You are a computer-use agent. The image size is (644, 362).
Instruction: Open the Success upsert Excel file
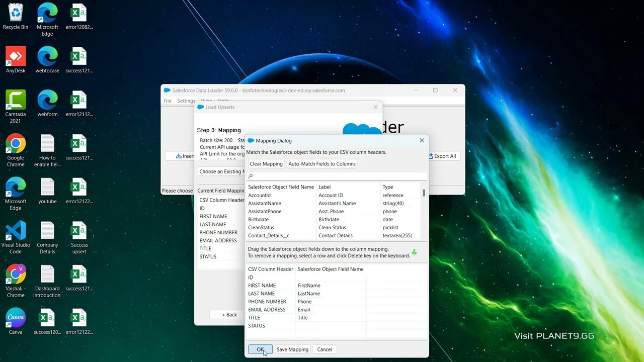pos(79,238)
